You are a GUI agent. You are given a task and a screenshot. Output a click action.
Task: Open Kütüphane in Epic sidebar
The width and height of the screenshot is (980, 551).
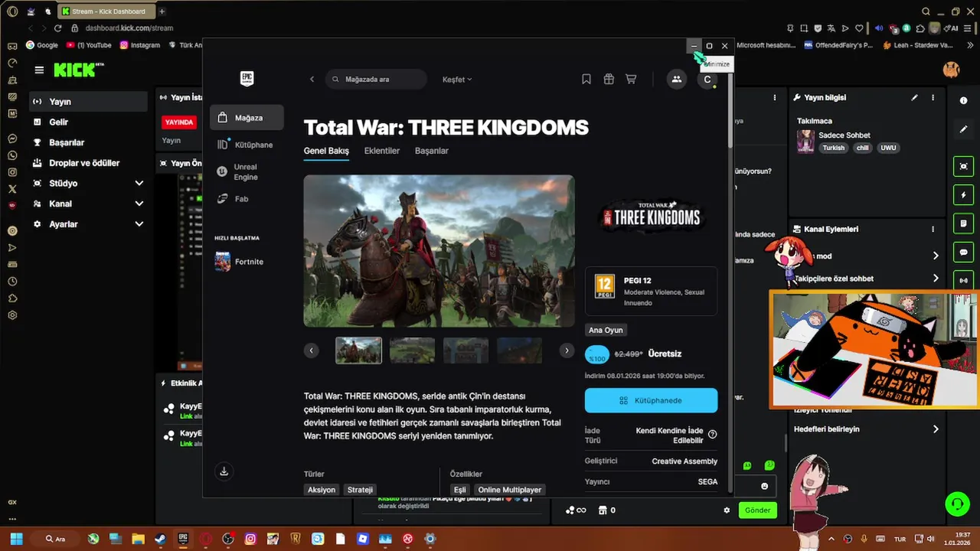click(247, 145)
